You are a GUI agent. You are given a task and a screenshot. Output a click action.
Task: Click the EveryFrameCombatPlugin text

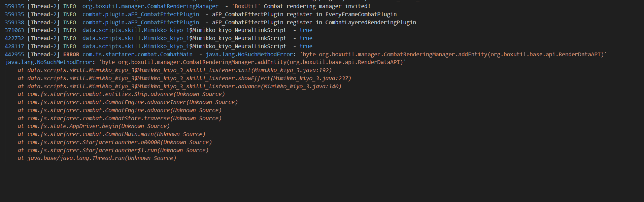coord(361,14)
